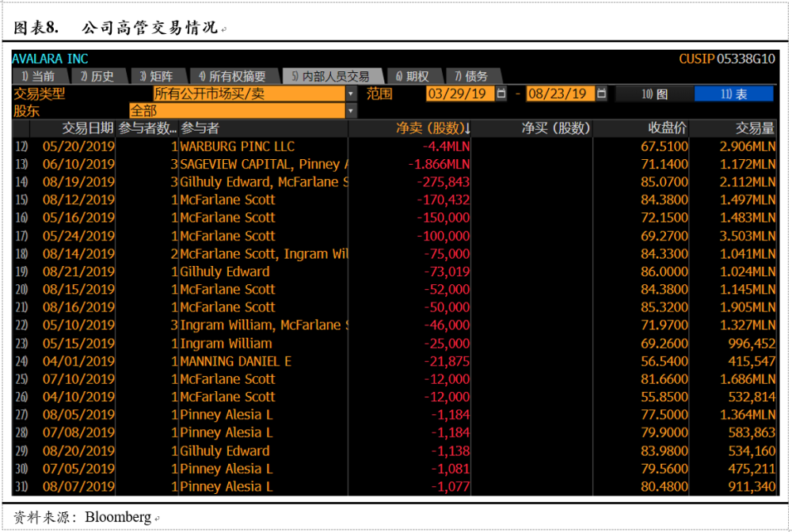The width and height of the screenshot is (792, 532).
Task: Sort by the 交易量 column header
Action: click(755, 128)
